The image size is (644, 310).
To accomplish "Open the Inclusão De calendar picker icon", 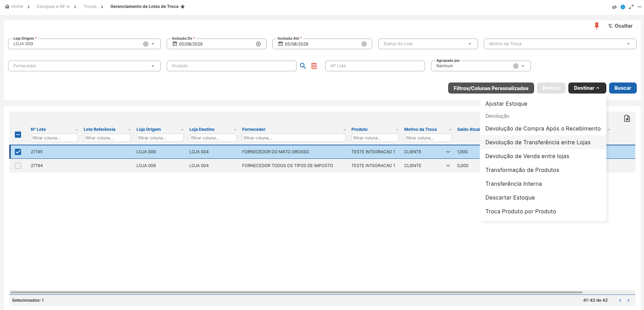I will (x=175, y=44).
